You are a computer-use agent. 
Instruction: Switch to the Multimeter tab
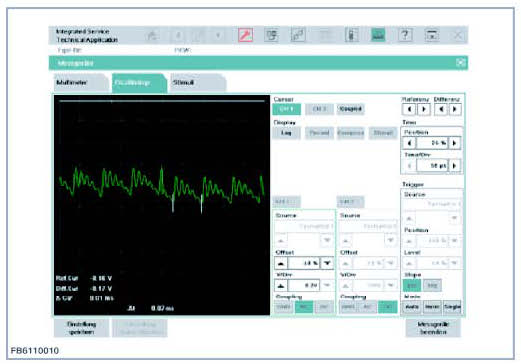coord(81,83)
